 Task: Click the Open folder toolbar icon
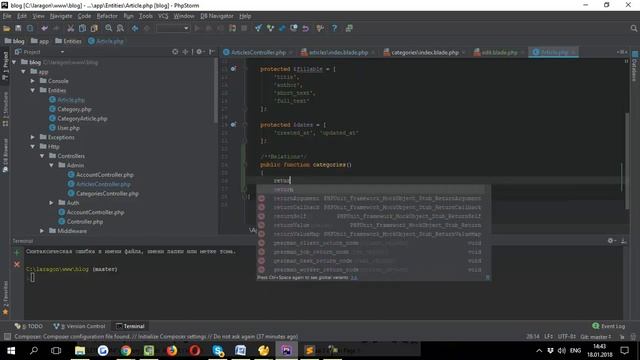coord(7,28)
